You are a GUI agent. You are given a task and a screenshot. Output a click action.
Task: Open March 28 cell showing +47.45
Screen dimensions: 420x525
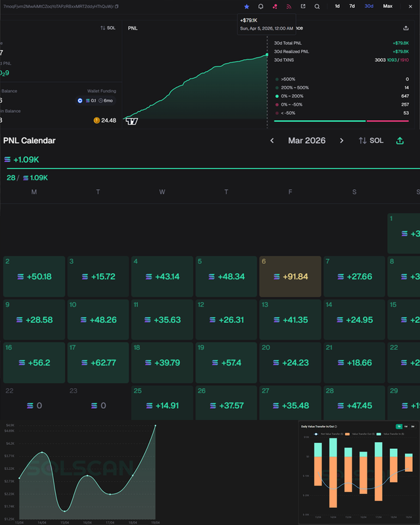tap(354, 403)
